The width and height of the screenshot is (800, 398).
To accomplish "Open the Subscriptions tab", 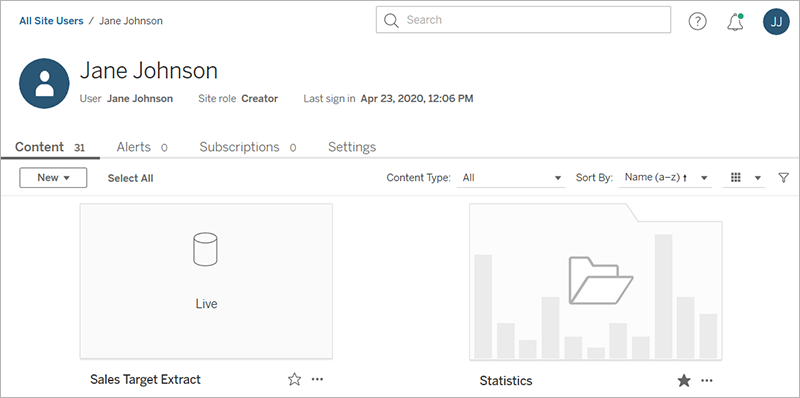I will pyautogui.click(x=247, y=147).
